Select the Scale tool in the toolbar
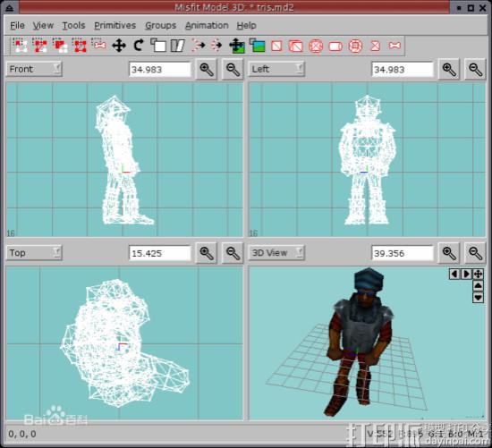This screenshot has width=492, height=448. point(158,46)
